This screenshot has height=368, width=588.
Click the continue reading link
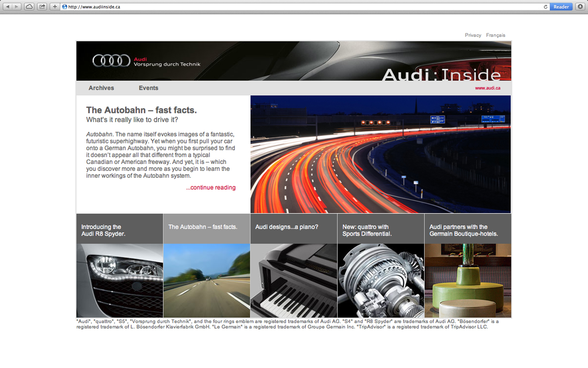pyautogui.click(x=211, y=188)
